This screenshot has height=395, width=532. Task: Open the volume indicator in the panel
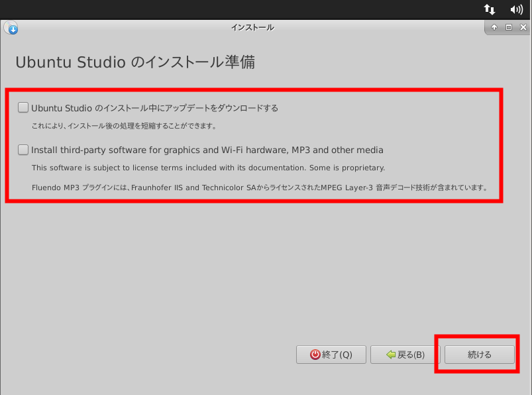pos(516,9)
